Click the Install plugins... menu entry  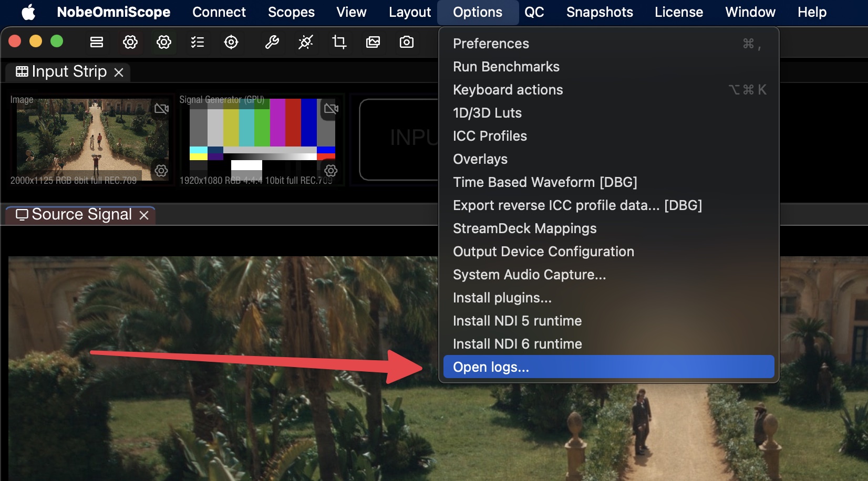(502, 298)
